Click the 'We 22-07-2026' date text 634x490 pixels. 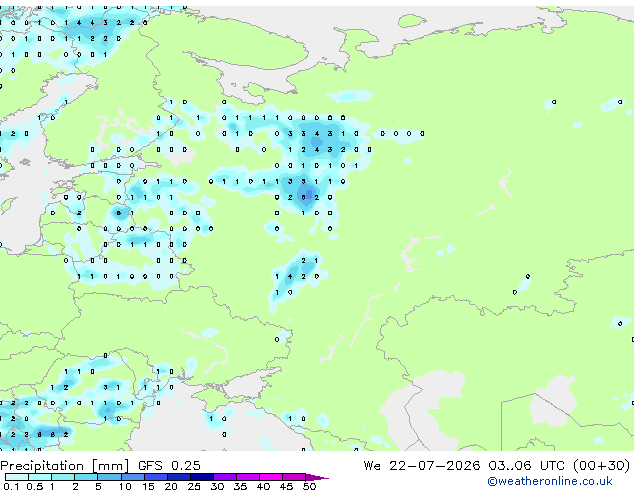422,466
